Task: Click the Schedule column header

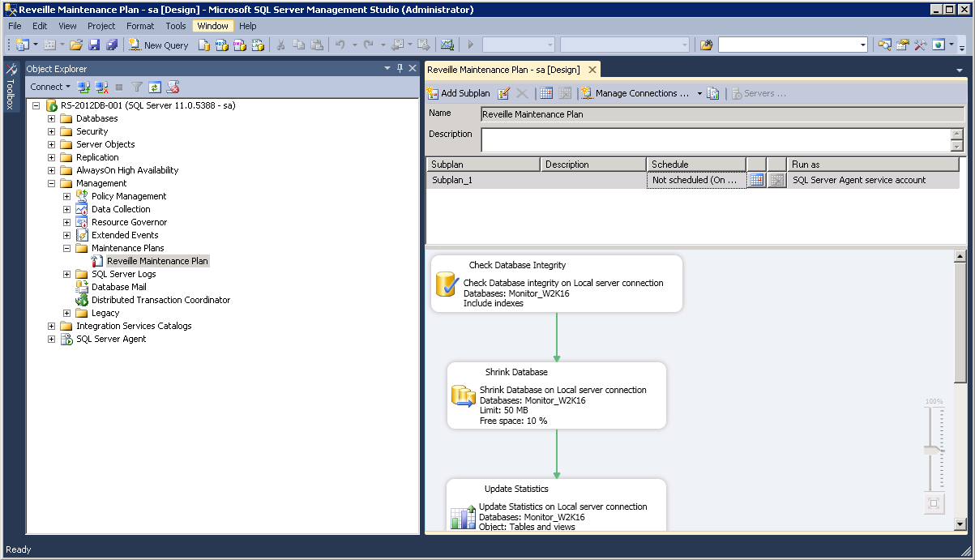Action: [696, 165]
